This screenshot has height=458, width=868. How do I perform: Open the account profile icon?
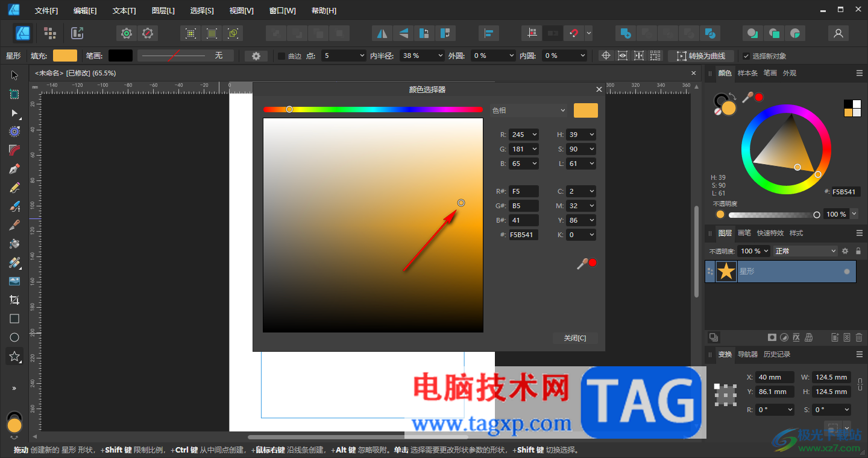838,33
